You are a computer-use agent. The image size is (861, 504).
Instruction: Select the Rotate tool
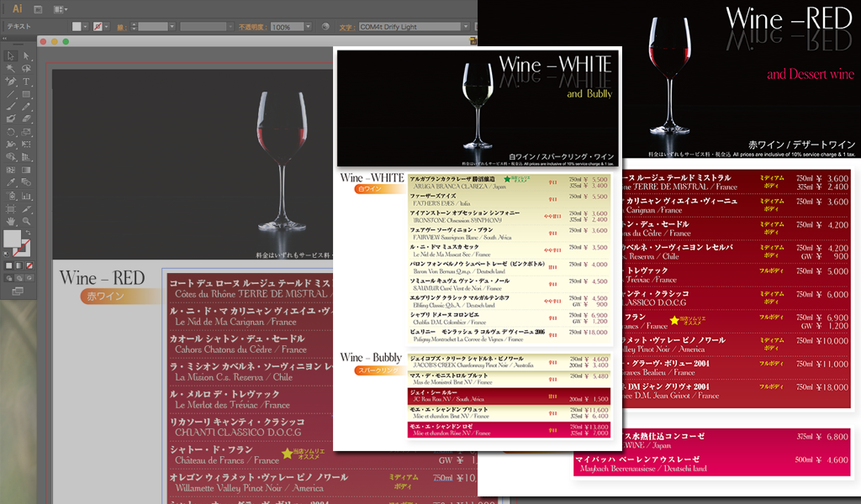tap(10, 132)
